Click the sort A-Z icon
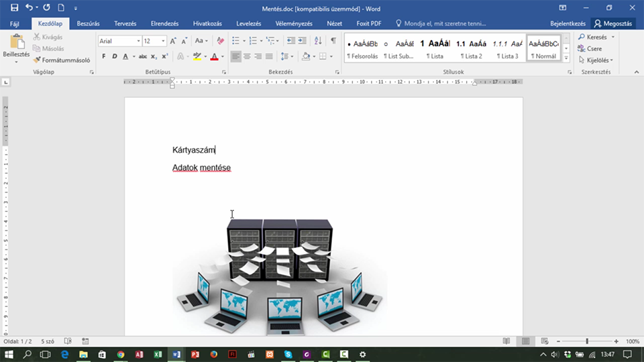This screenshot has width=644, height=362. (x=318, y=41)
